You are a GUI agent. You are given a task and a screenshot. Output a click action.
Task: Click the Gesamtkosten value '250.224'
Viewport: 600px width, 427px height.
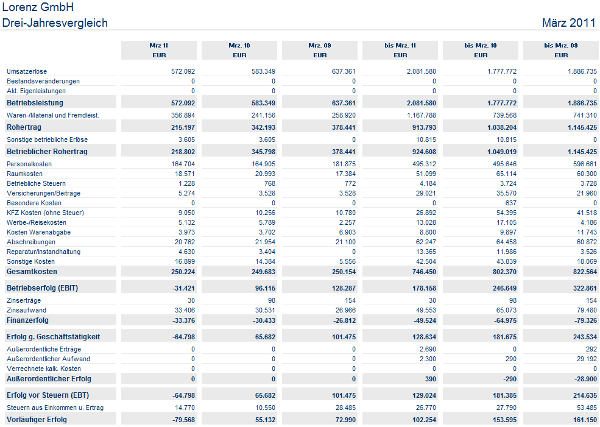(x=183, y=272)
